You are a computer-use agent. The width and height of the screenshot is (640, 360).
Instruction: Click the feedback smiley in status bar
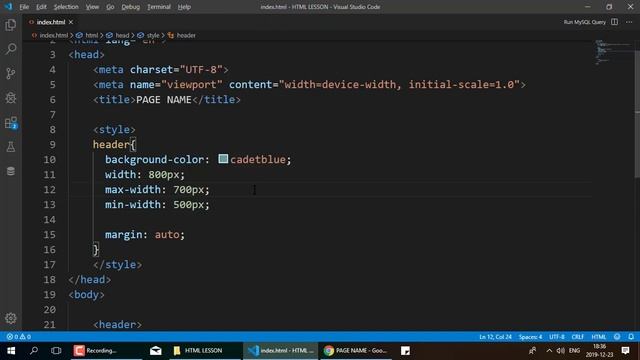coord(617,337)
